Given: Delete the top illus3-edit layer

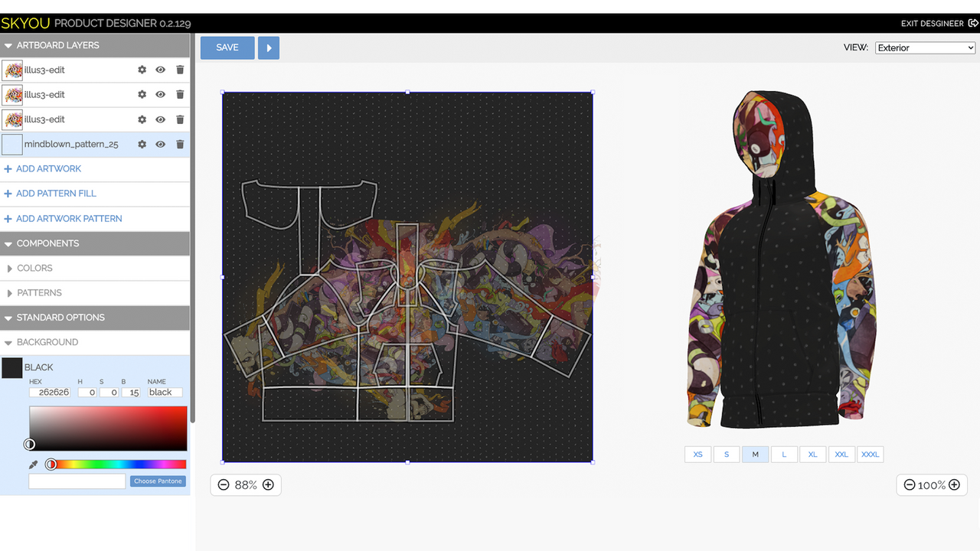Looking at the screenshot, I should (x=180, y=70).
